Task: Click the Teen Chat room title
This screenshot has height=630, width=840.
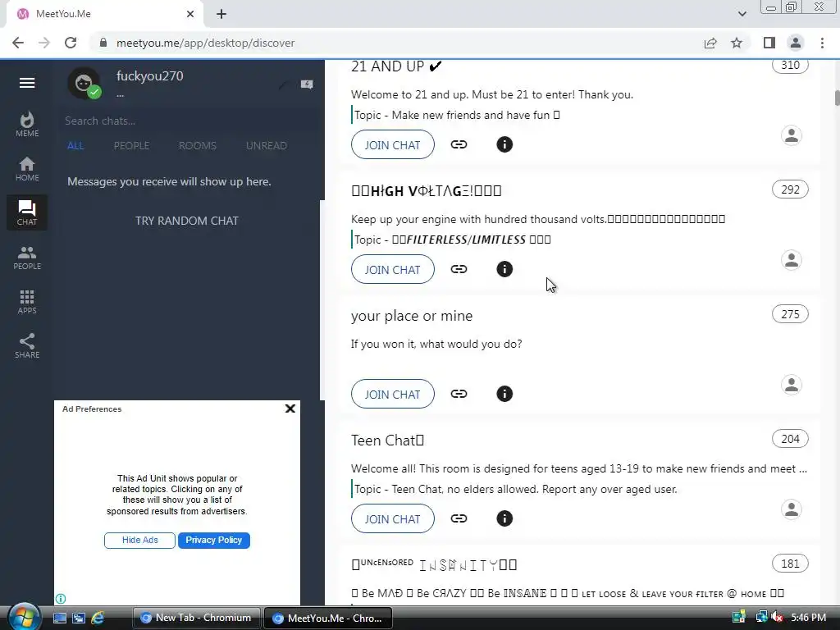Action: (387, 441)
